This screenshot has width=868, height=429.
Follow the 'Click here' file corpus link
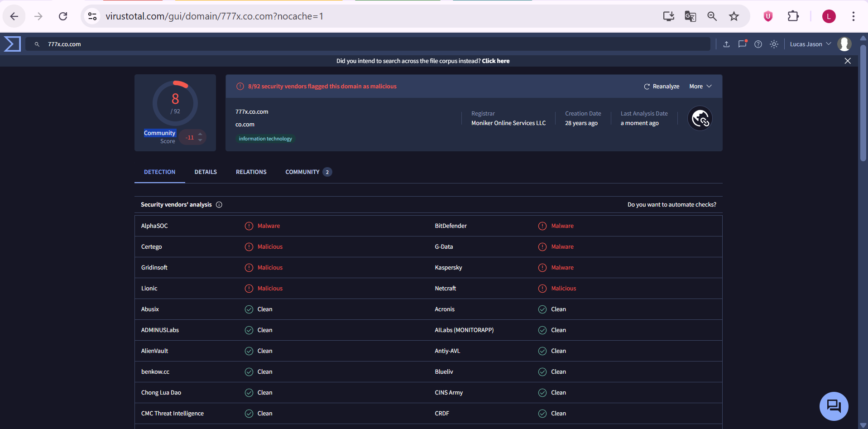pyautogui.click(x=495, y=61)
